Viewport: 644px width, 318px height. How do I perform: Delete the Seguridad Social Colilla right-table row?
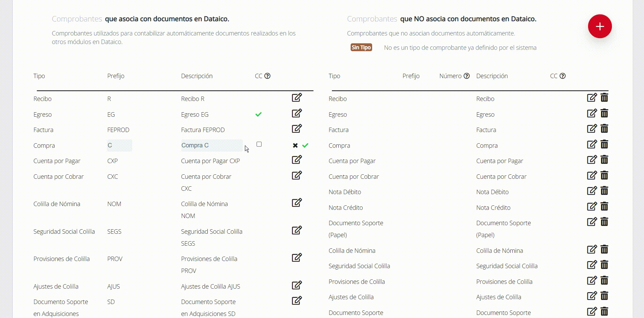pyautogui.click(x=604, y=265)
